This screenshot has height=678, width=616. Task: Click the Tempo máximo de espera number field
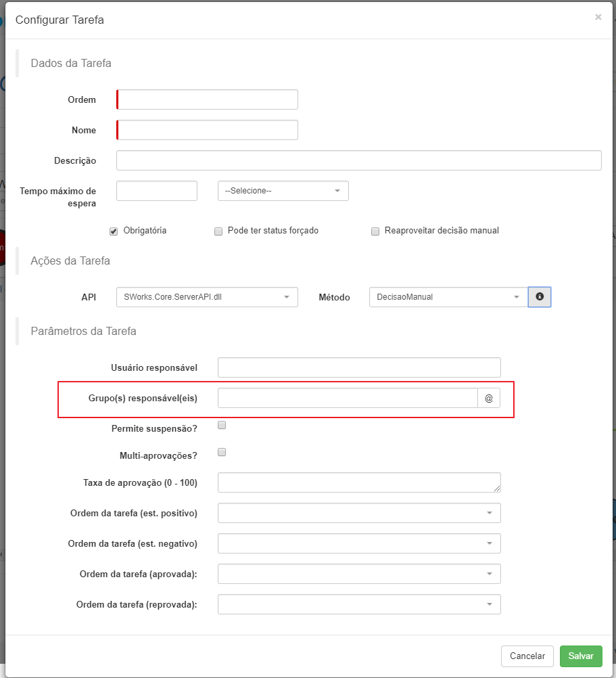(157, 191)
